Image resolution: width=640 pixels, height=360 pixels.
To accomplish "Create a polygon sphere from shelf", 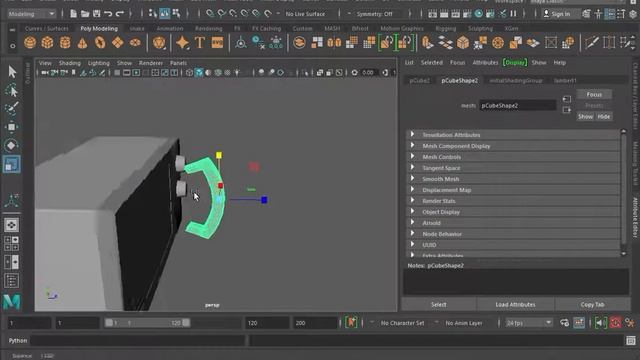I will click(30, 42).
